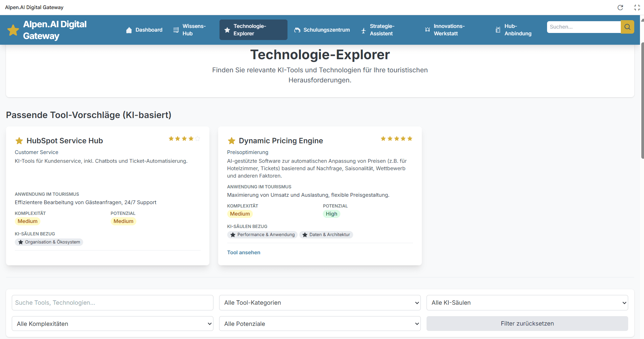
Task: Go to Schulungszentrum
Action: point(322,30)
